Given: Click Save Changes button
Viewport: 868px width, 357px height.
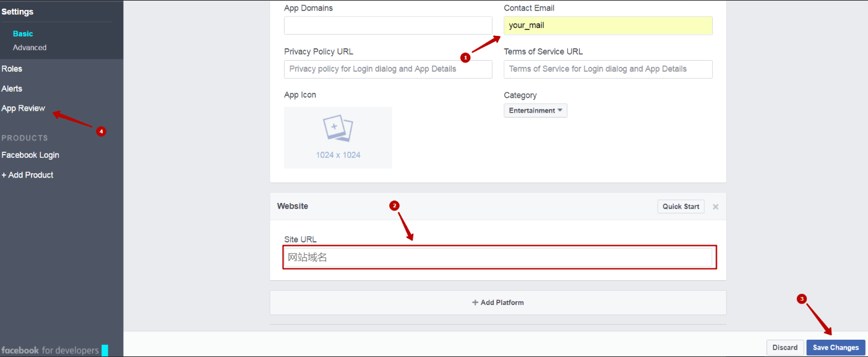Looking at the screenshot, I should 836,348.
